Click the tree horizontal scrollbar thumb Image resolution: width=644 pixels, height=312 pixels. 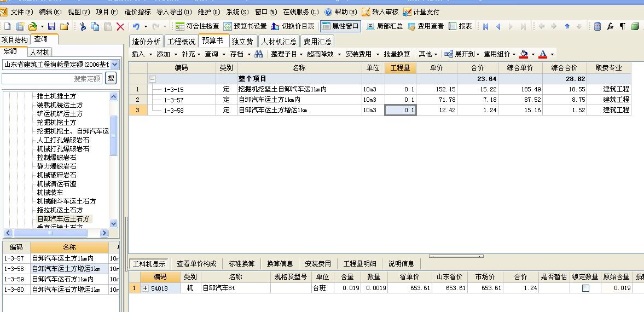tap(50, 233)
